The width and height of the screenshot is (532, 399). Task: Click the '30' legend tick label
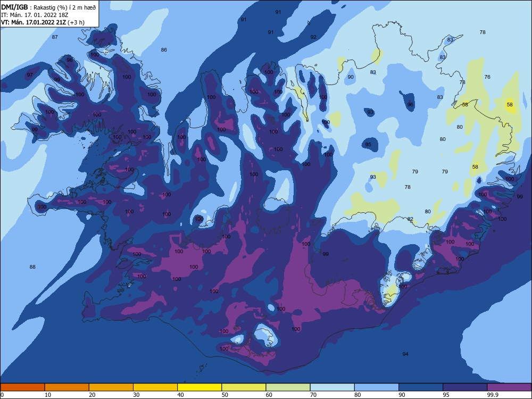pyautogui.click(x=136, y=395)
